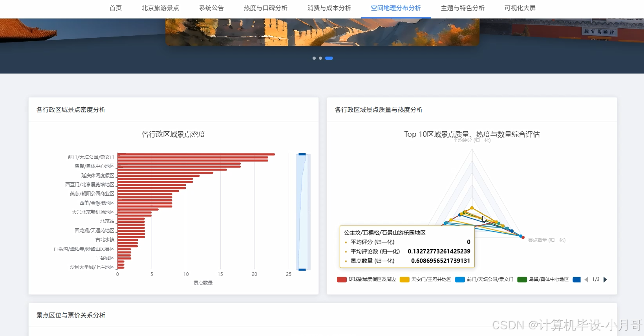The width and height of the screenshot is (644, 336).
Task: Select the 空间地理分布分析 tab
Action: tap(396, 8)
